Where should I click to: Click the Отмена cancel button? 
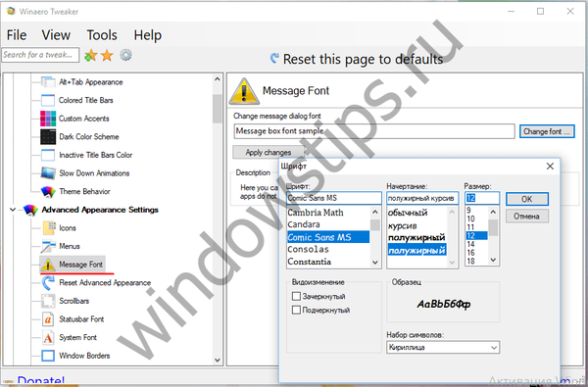pos(527,217)
